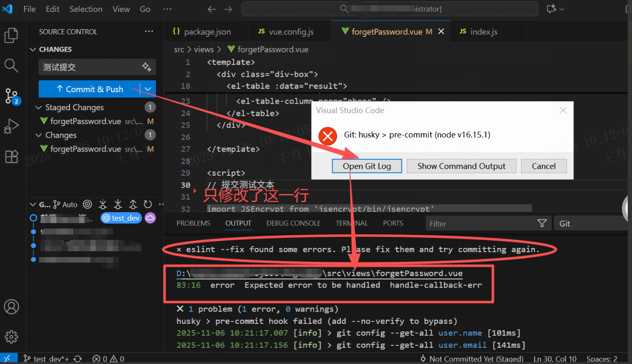632x364 pixels.
Task: Click the Auto branch picker in Graph
Action: pos(65,204)
